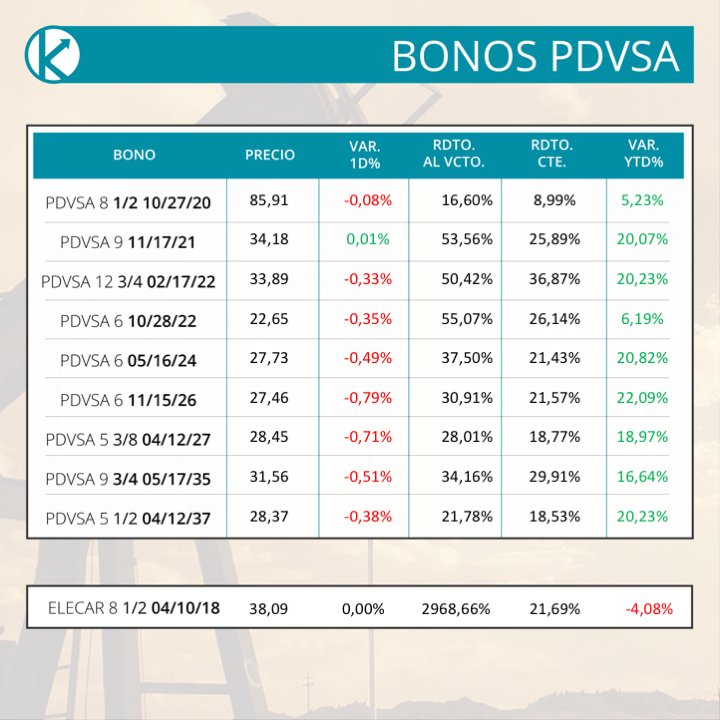Open the PDVSA 5 1/2 04/12/37 bond

128,518
